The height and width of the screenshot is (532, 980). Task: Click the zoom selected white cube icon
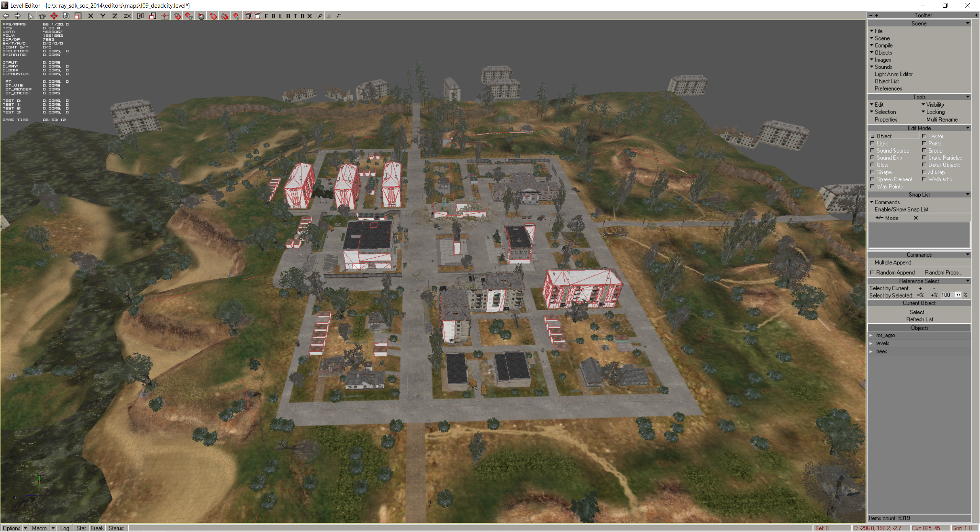[x=258, y=16]
